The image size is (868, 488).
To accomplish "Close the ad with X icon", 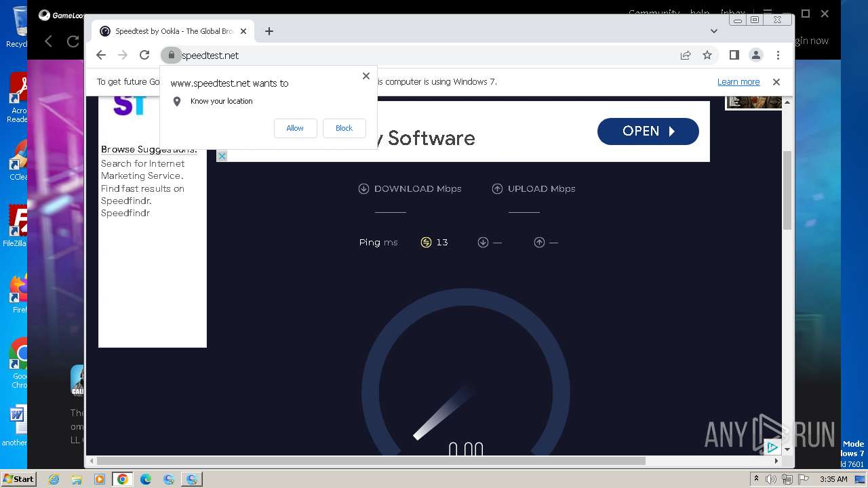I will pos(222,156).
